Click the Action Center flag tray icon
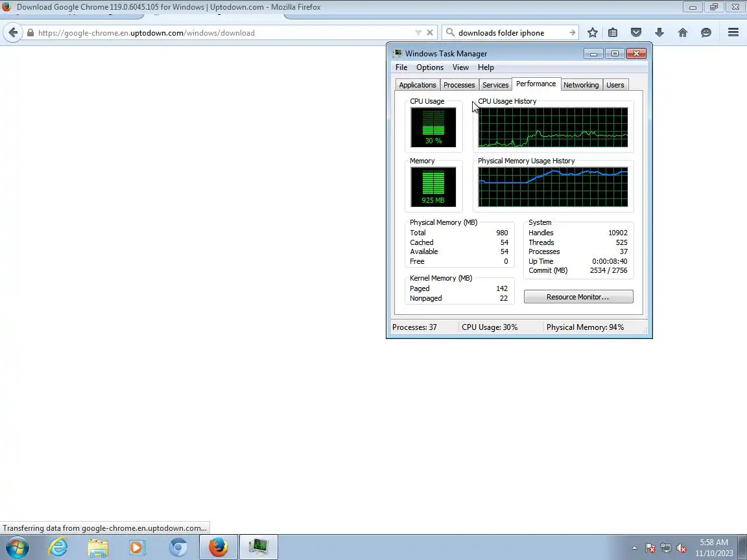This screenshot has height=560, width=747. tap(650, 548)
